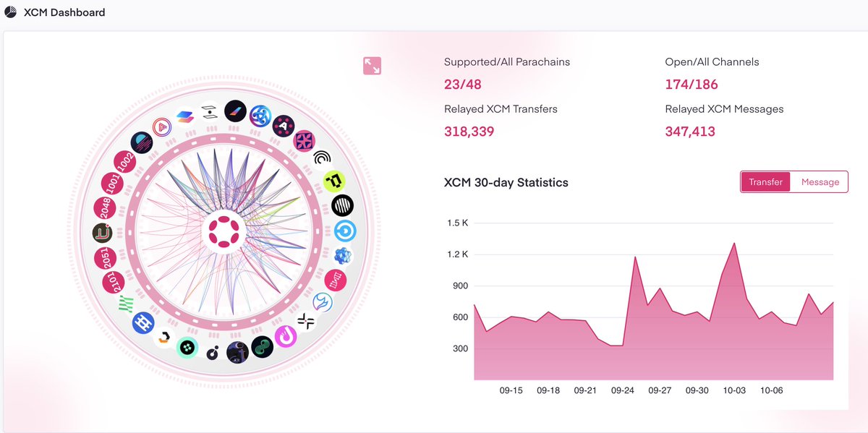Select the dark avatar portrait parachain icon
868x433 pixels.
click(237, 352)
